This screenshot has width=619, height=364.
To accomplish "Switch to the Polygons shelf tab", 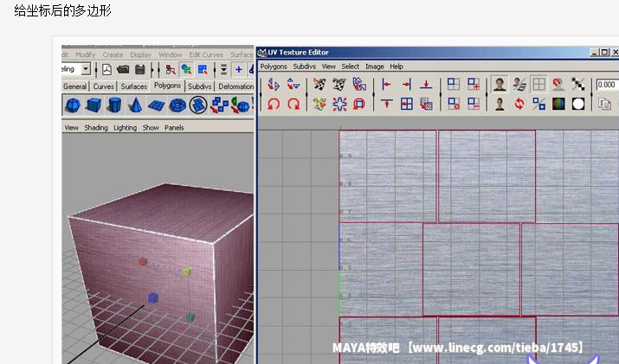I will [x=167, y=86].
